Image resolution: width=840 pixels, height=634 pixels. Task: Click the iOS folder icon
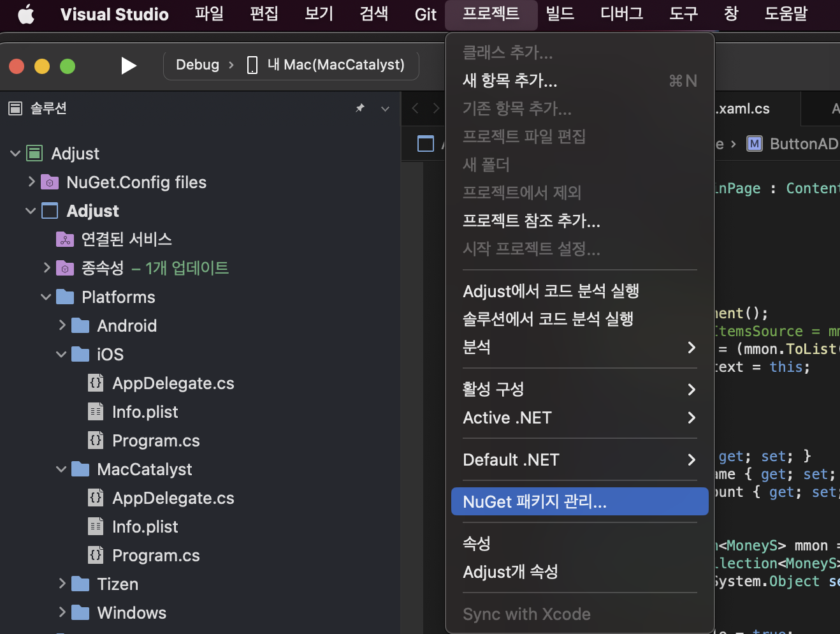[x=80, y=354]
